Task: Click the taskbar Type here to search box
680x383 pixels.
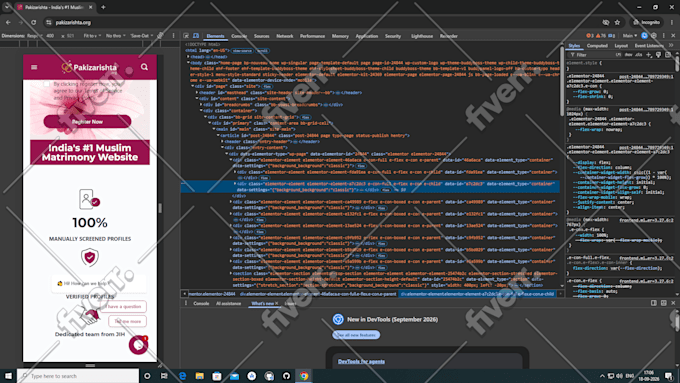Action: click(x=78, y=376)
